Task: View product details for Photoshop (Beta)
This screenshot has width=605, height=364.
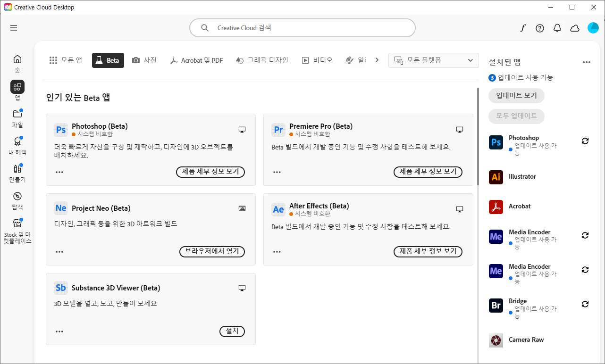Action: click(210, 172)
